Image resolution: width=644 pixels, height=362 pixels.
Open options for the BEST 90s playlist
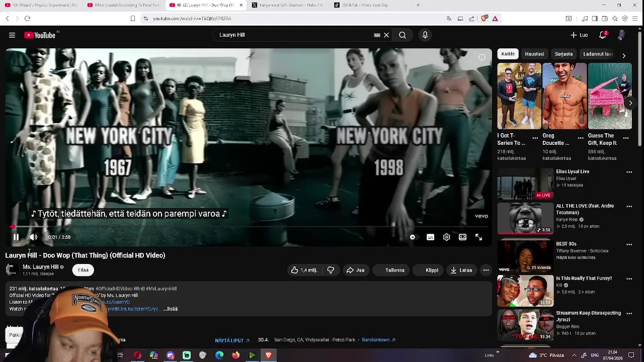tap(629, 244)
